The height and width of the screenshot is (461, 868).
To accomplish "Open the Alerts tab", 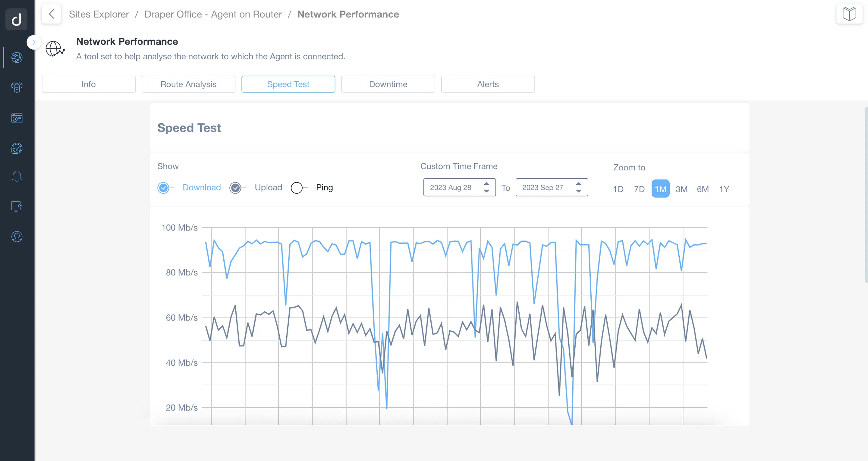I will click(488, 84).
